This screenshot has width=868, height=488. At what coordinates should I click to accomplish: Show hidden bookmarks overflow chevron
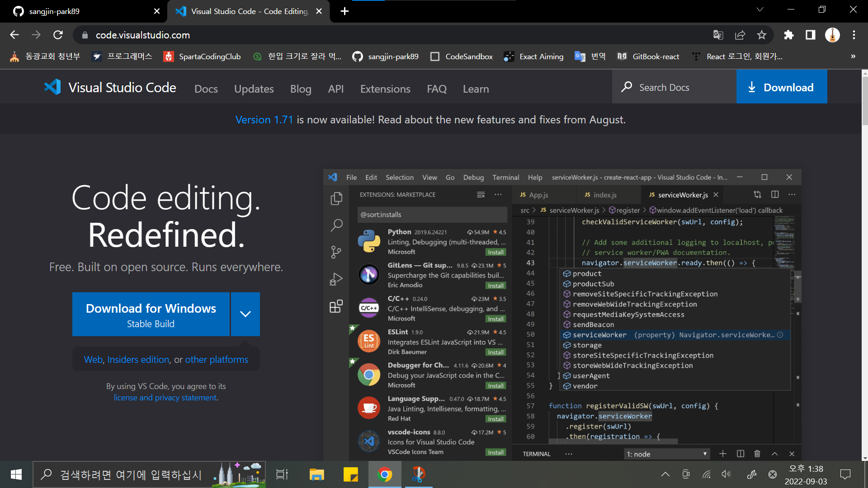(x=853, y=56)
